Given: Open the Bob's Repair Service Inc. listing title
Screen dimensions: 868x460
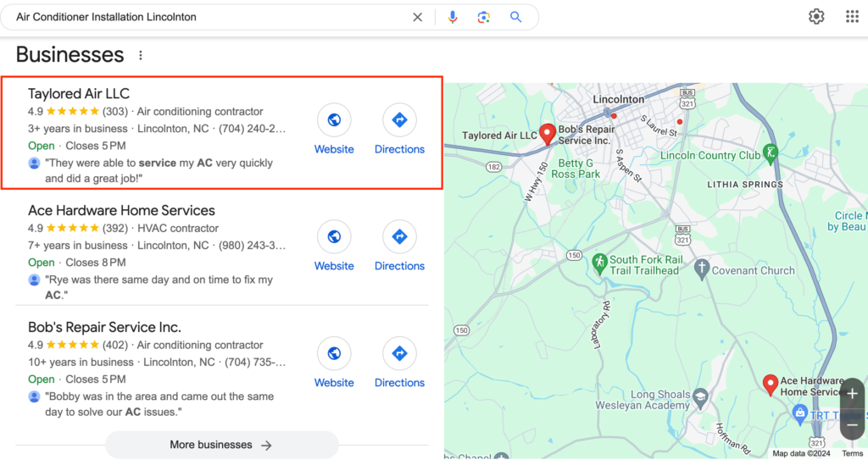Looking at the screenshot, I should pos(104,327).
